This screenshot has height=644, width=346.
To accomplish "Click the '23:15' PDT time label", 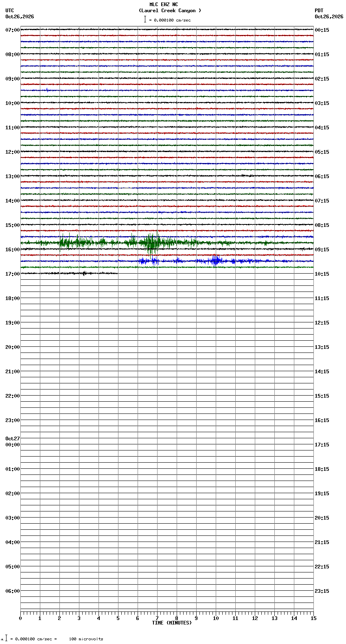I will click(322, 591).
